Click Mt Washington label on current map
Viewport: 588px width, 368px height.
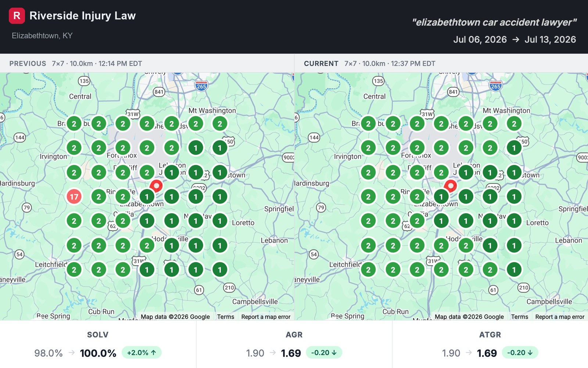[x=506, y=111]
